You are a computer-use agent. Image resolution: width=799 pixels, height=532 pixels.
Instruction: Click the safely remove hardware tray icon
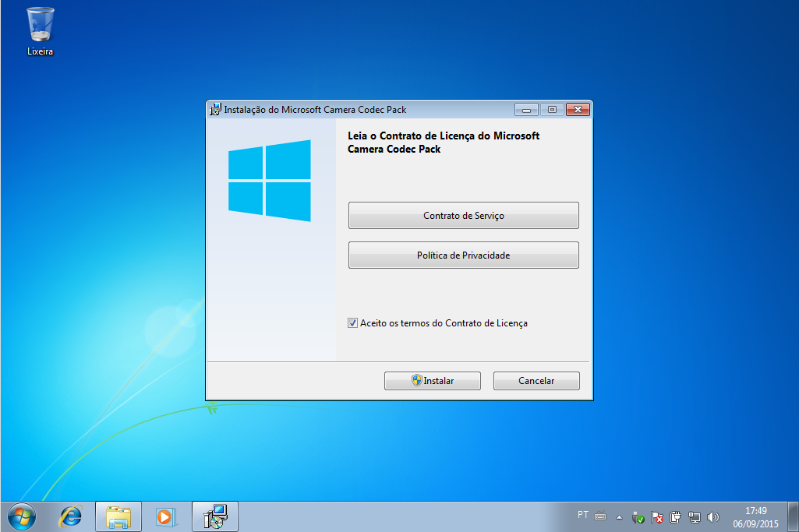(638, 518)
